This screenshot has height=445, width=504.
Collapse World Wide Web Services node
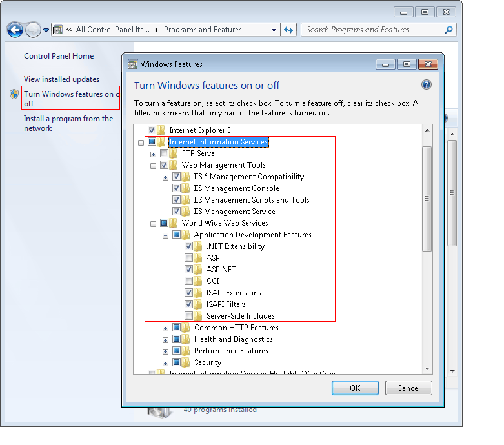(x=153, y=224)
